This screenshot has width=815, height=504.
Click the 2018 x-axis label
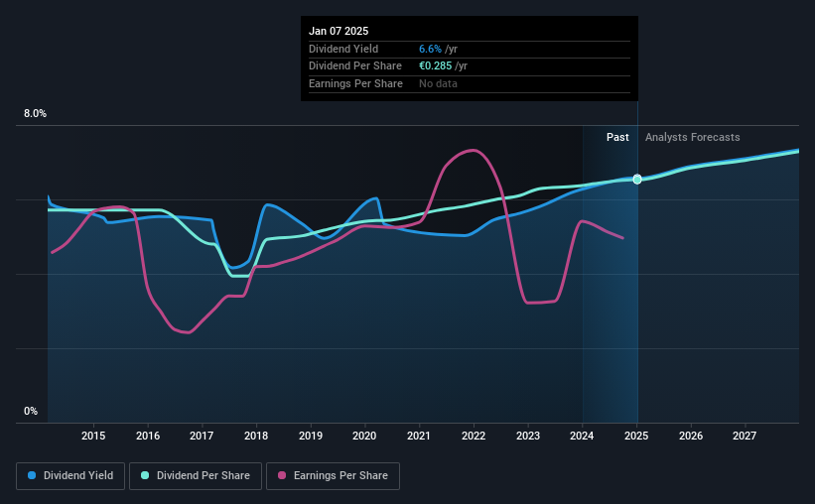click(x=256, y=436)
